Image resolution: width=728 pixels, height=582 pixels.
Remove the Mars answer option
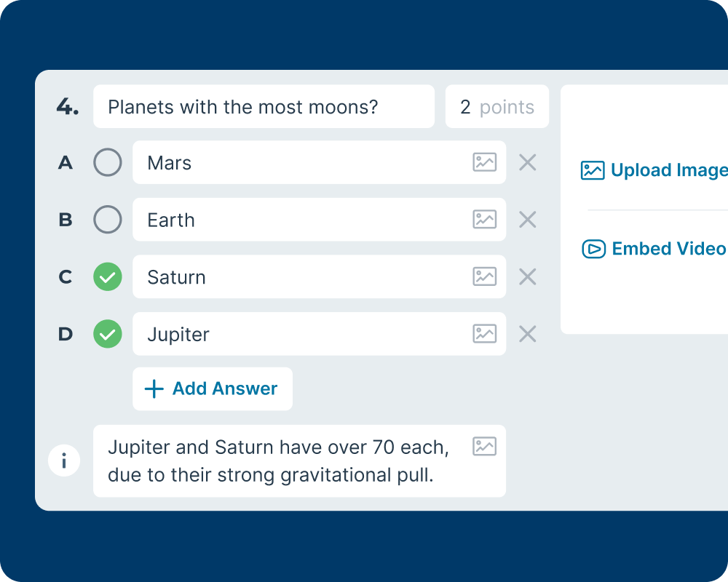(x=528, y=162)
